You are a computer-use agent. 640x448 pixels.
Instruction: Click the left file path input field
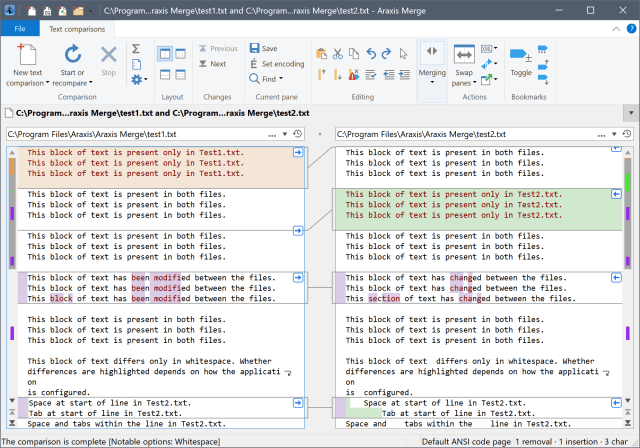pos(137,134)
